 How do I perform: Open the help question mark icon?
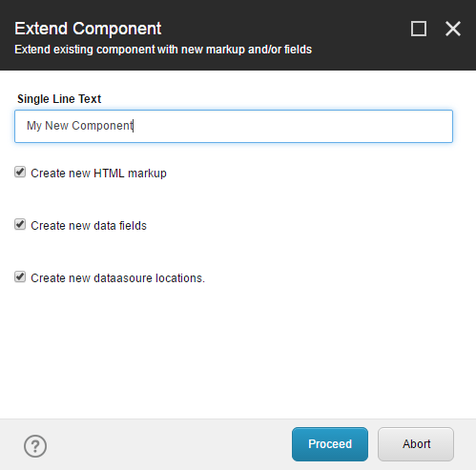[35, 446]
